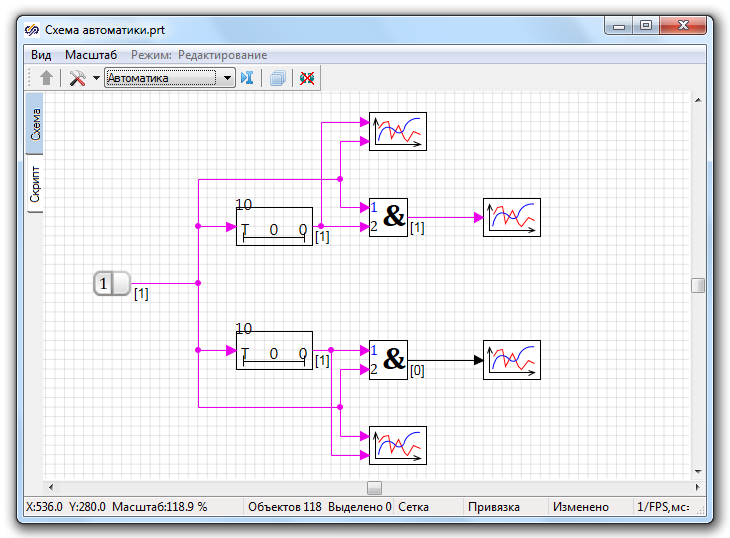Toggle Привязка snapping in status bar
The height and width of the screenshot is (538, 730).
point(493,507)
